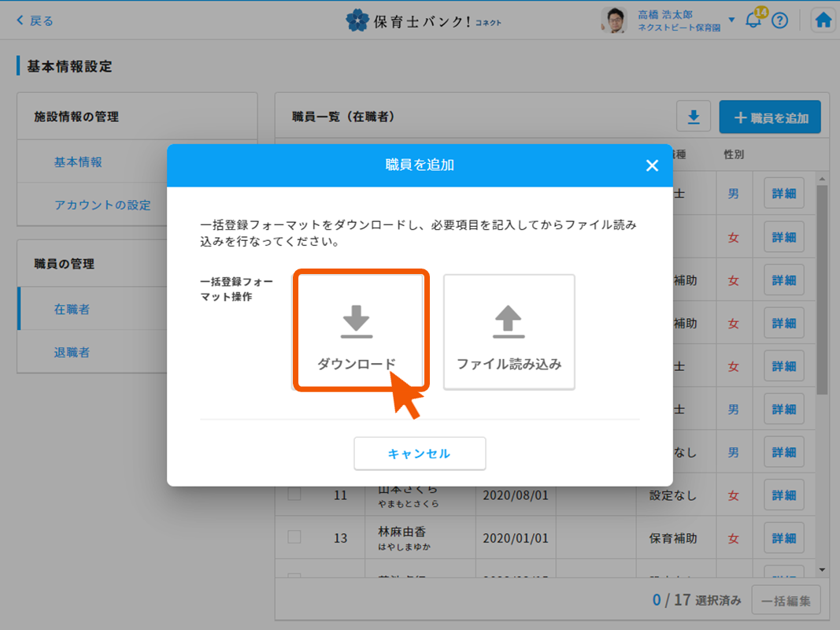Click the user profile avatar photo
The width and height of the screenshot is (840, 630).
pyautogui.click(x=614, y=20)
